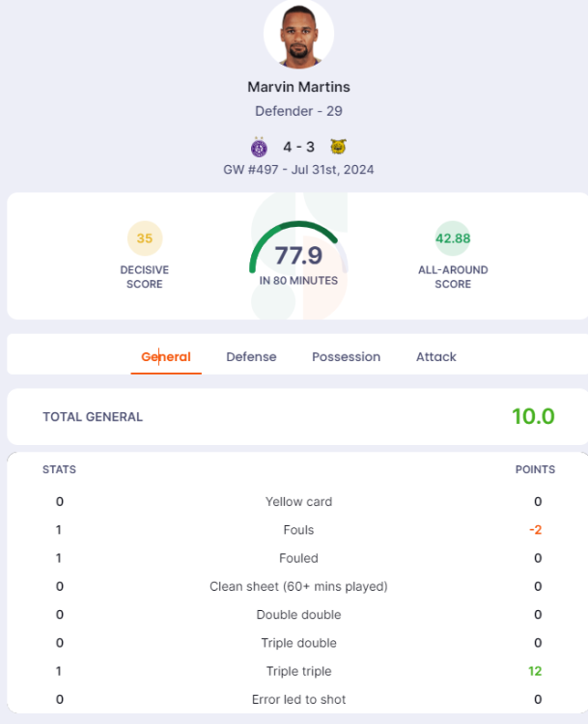Select the Possession tab
The height and width of the screenshot is (724, 588).
(346, 357)
